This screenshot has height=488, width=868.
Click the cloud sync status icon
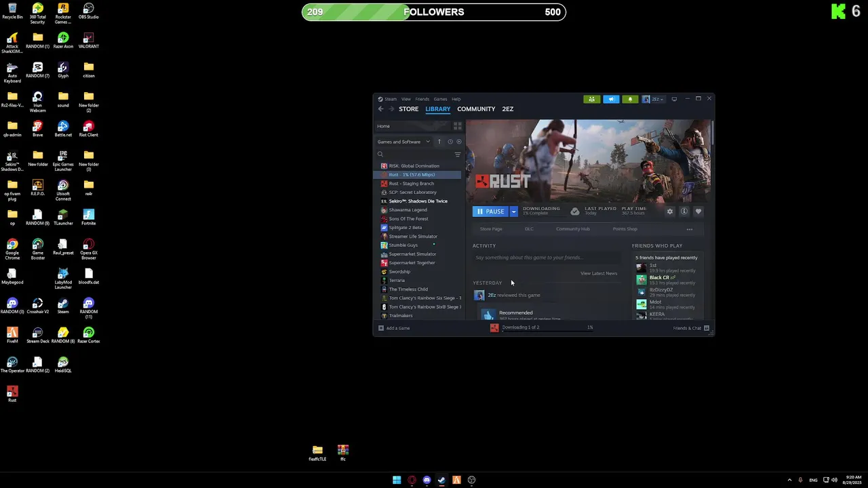[x=575, y=211]
